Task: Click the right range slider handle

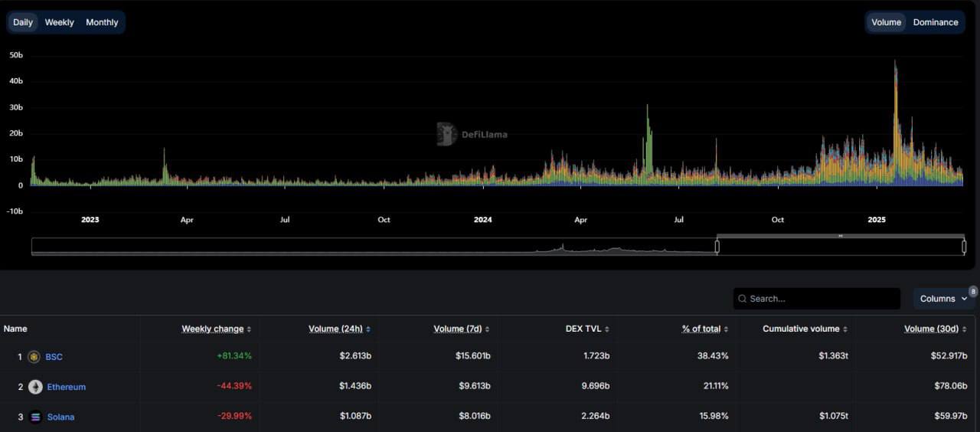Action: click(964, 247)
